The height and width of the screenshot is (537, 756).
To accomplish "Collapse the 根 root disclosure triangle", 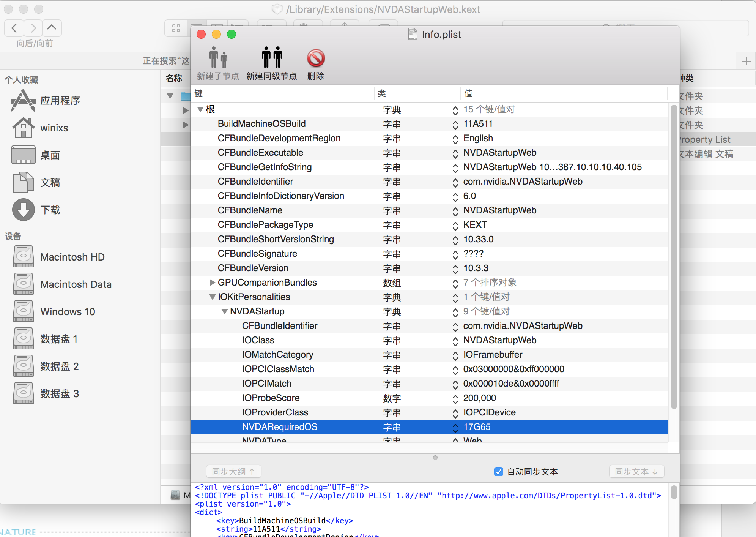I will [x=201, y=109].
